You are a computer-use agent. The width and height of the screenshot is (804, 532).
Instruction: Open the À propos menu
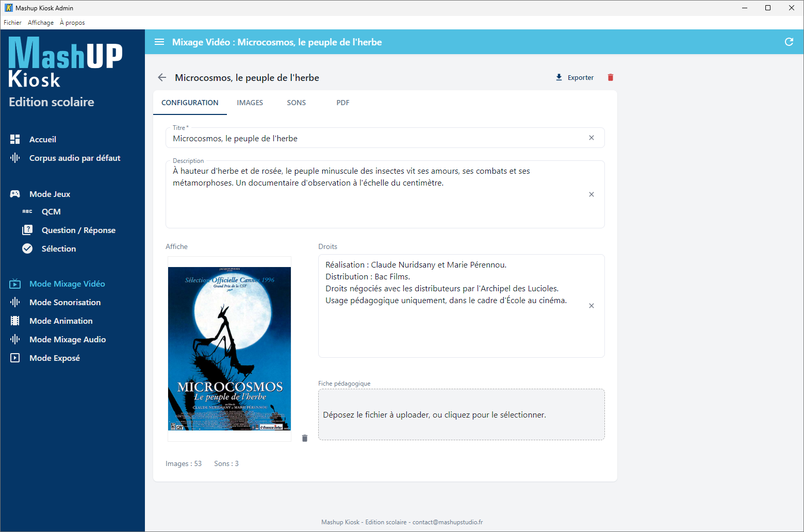pos(72,23)
